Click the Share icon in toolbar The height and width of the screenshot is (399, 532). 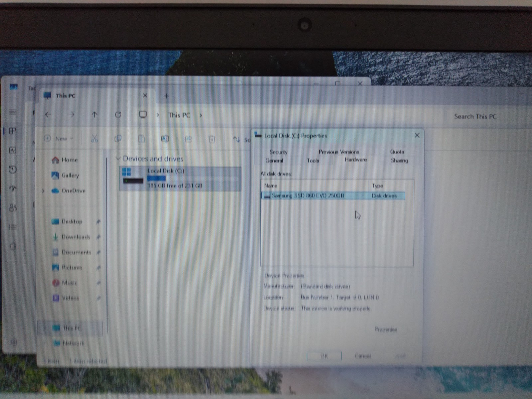[188, 139]
